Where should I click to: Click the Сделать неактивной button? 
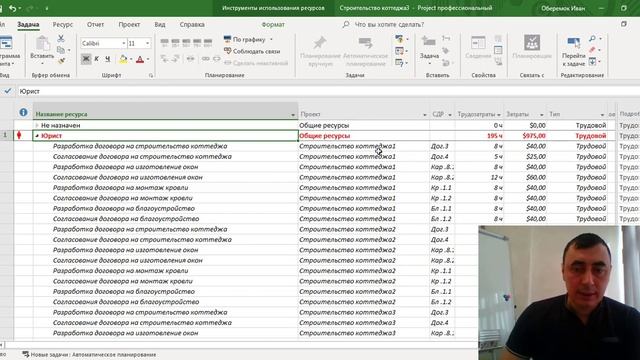point(256,63)
